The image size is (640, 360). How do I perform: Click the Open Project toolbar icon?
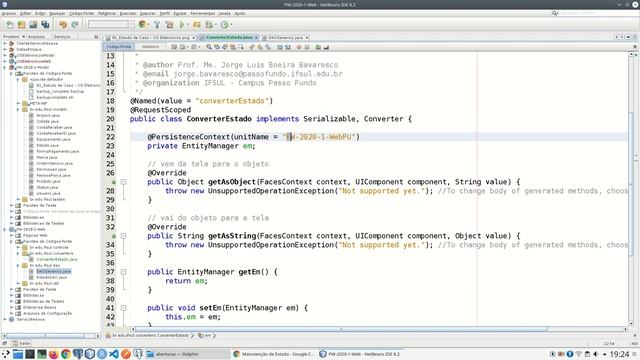point(33,24)
